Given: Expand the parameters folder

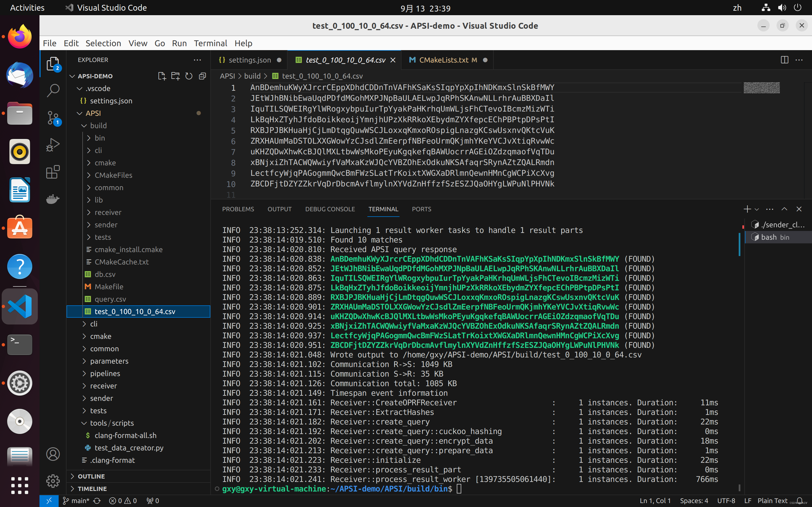Looking at the screenshot, I should [x=109, y=361].
